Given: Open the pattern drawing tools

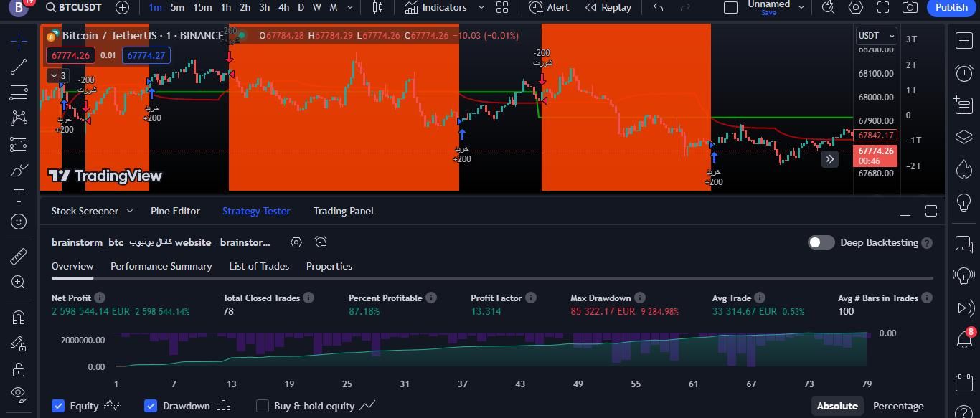Looking at the screenshot, I should coord(19,118).
